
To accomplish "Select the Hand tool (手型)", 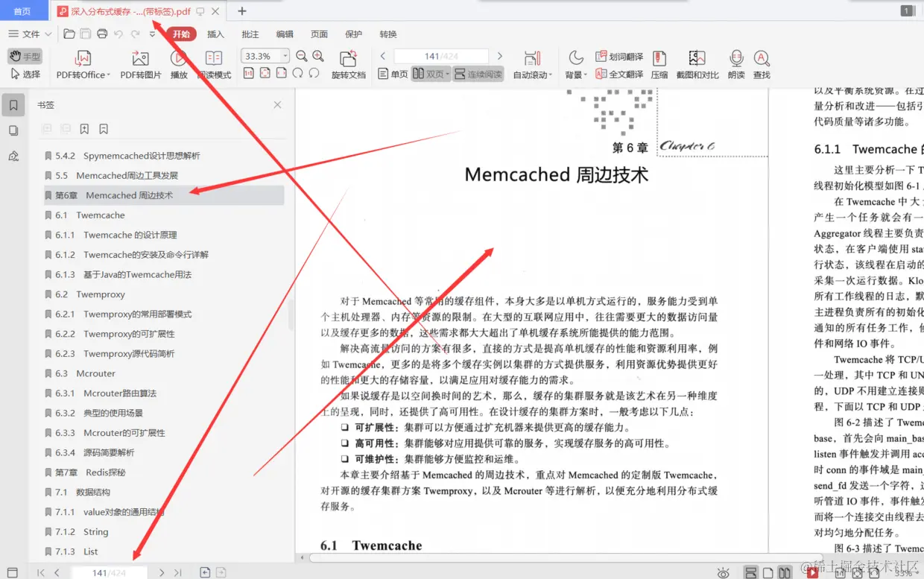I will [x=25, y=57].
